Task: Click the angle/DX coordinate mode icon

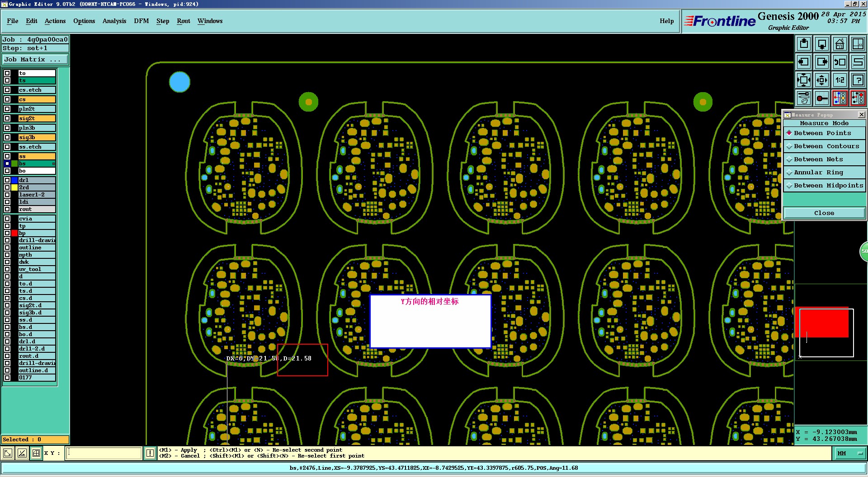Action: pyautogui.click(x=22, y=453)
